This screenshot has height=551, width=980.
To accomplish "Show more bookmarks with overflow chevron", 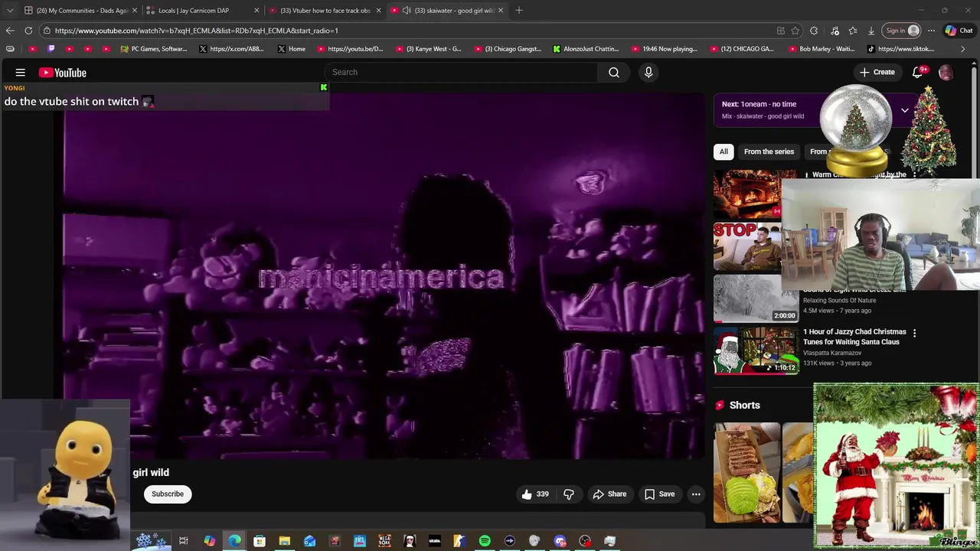I will (963, 49).
